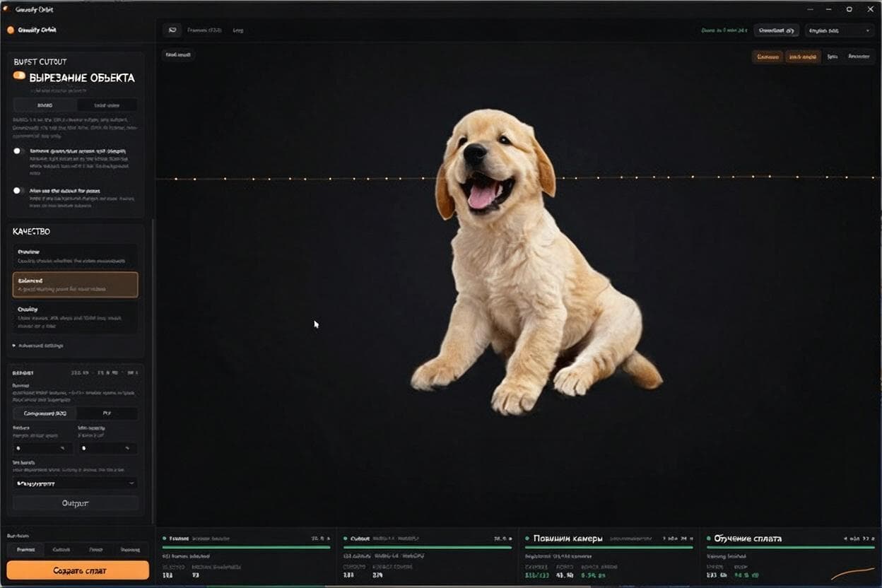Open the left small dropdown in export panel
This screenshot has height=588, width=882.
[x=42, y=448]
